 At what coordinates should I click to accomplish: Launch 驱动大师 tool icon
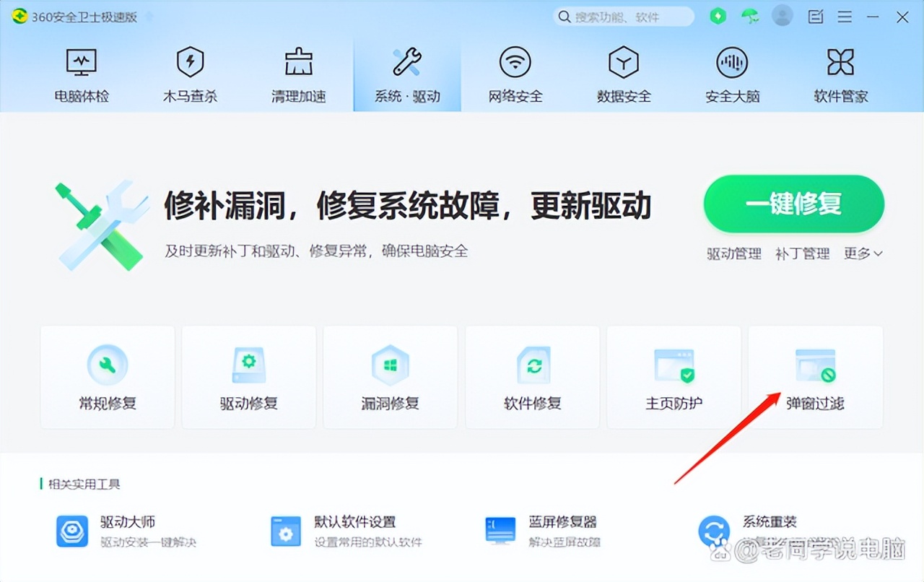72,531
